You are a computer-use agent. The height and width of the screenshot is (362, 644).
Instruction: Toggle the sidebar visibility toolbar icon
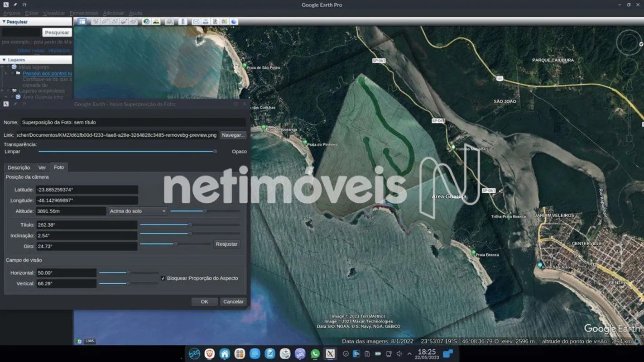pos(82,21)
